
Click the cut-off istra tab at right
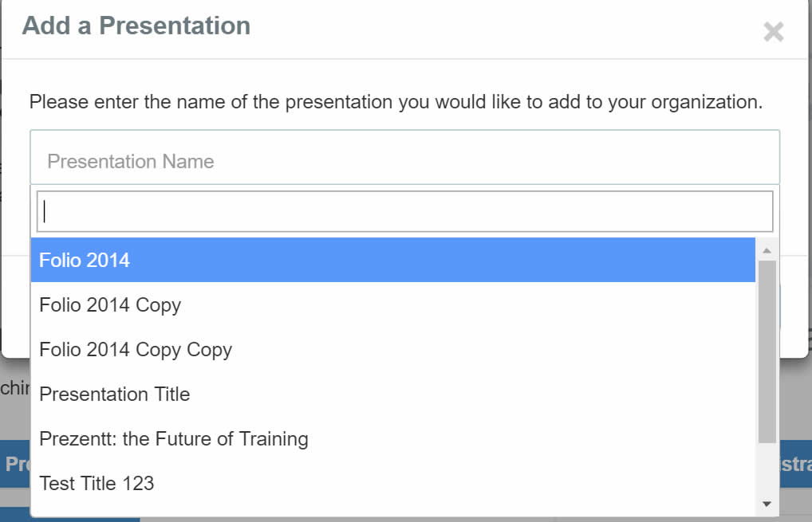click(795, 464)
